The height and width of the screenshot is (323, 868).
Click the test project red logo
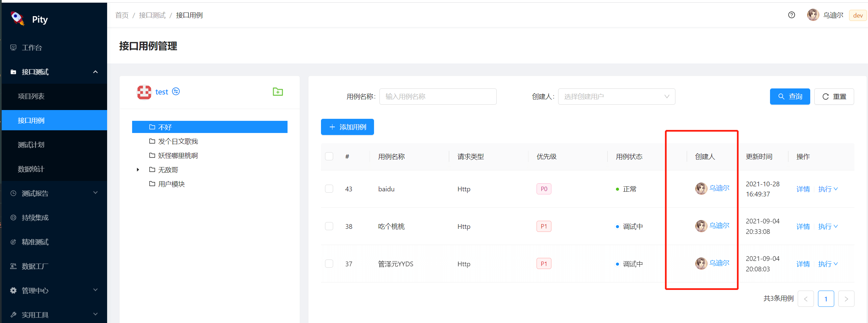144,92
